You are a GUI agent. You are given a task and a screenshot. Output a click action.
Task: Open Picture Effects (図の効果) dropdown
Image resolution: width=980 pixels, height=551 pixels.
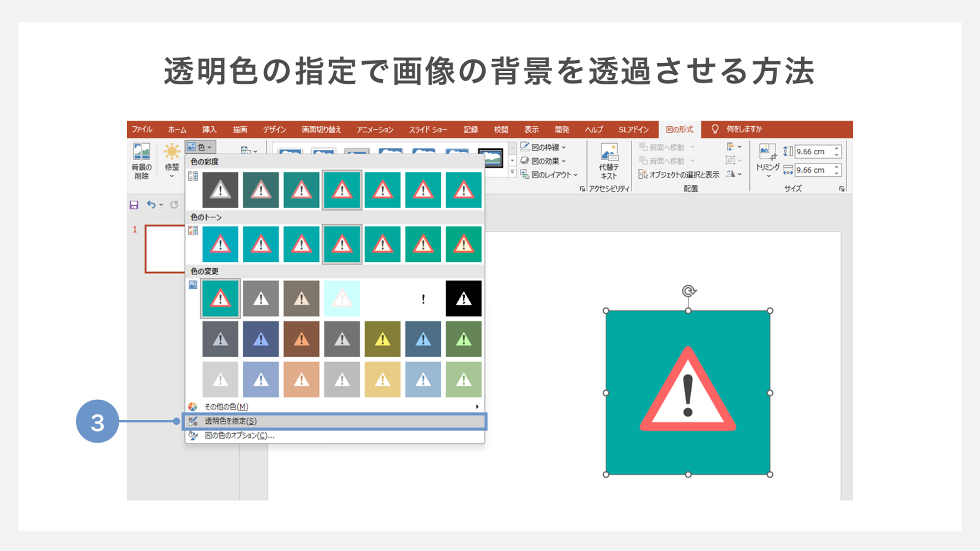coord(543,161)
